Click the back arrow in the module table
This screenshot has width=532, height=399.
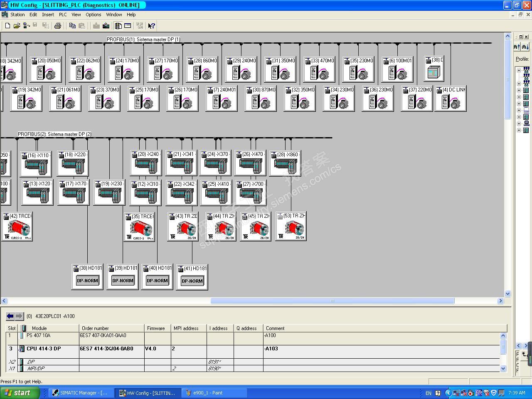10,316
